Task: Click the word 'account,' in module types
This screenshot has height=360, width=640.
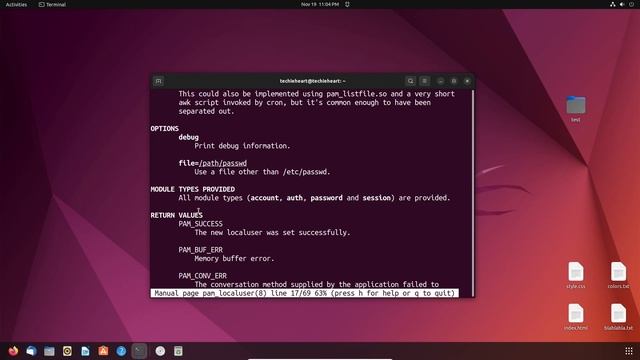Action: pos(267,198)
